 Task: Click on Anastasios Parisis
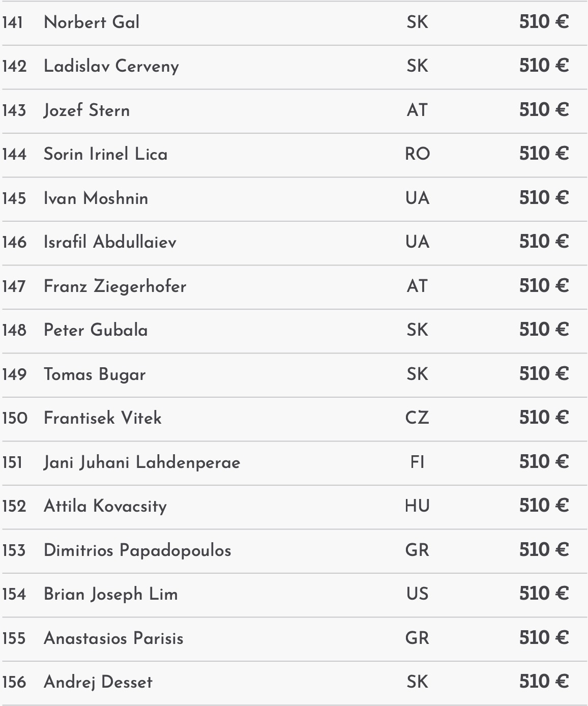tap(113, 638)
